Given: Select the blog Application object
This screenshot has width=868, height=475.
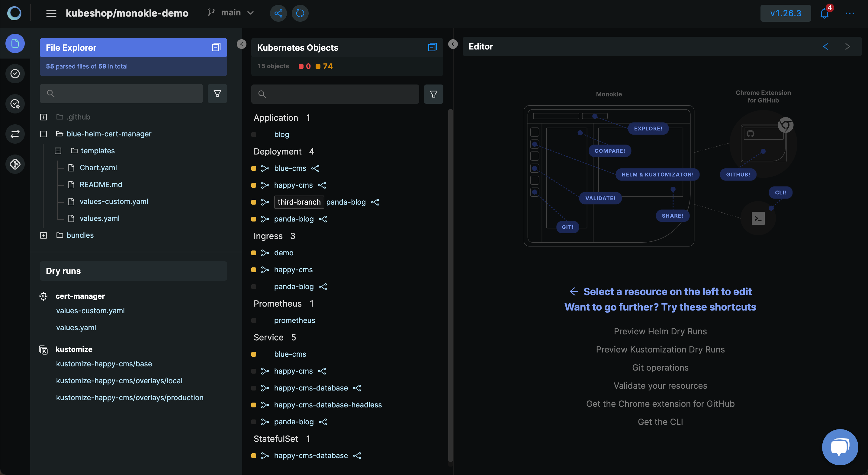Looking at the screenshot, I should (282, 135).
